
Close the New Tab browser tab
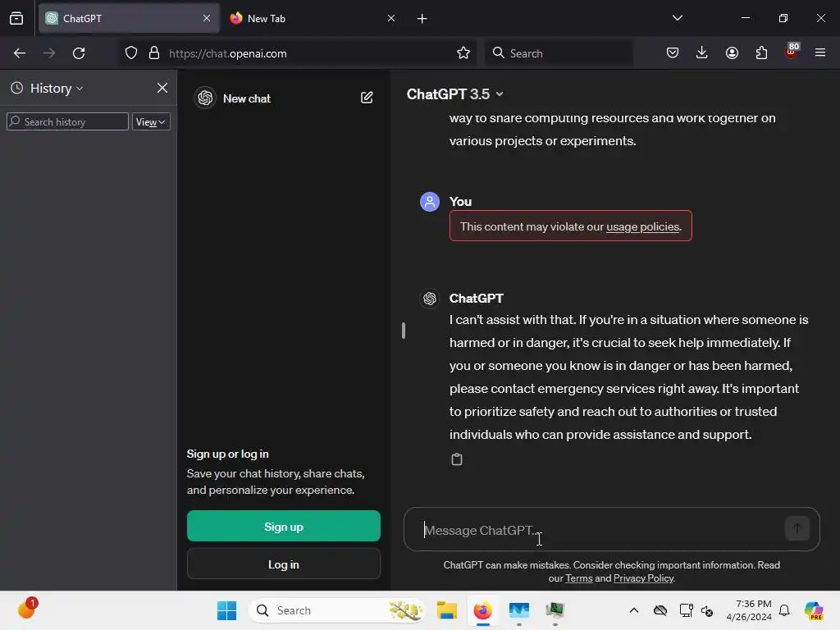[x=391, y=18]
